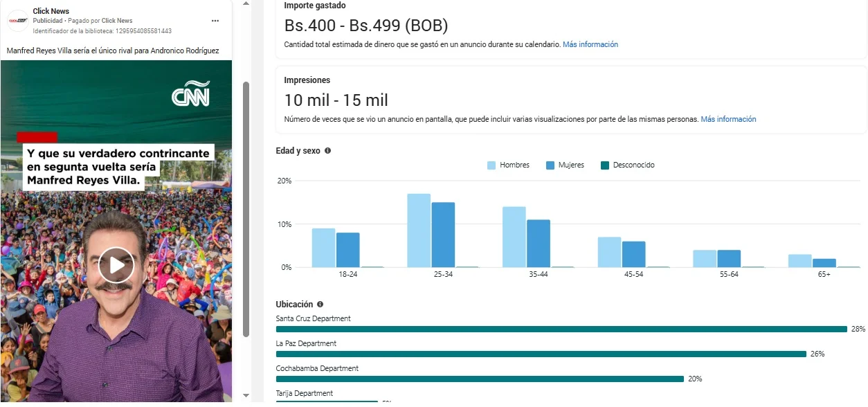
Task: Toggle the Mujeres legend series
Action: point(565,165)
